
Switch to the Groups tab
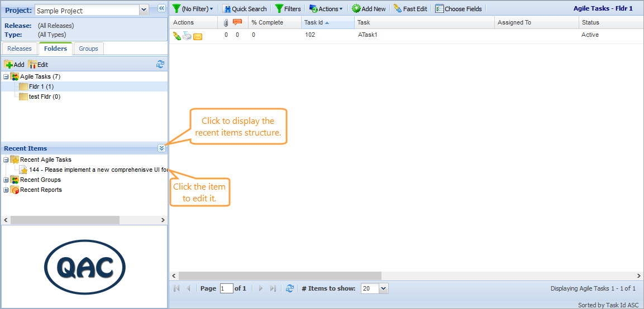coord(88,49)
